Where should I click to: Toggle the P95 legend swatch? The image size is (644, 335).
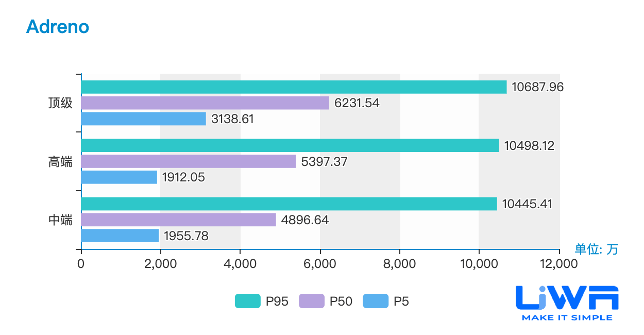(x=248, y=301)
